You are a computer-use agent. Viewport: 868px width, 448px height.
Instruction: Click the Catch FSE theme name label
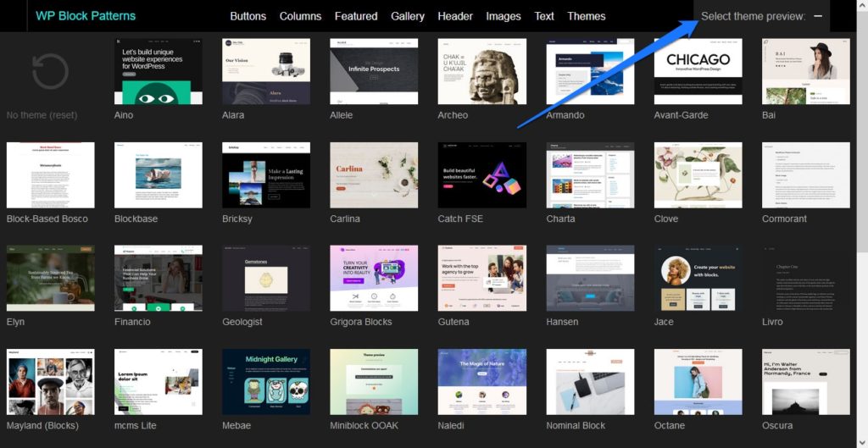[x=460, y=218]
